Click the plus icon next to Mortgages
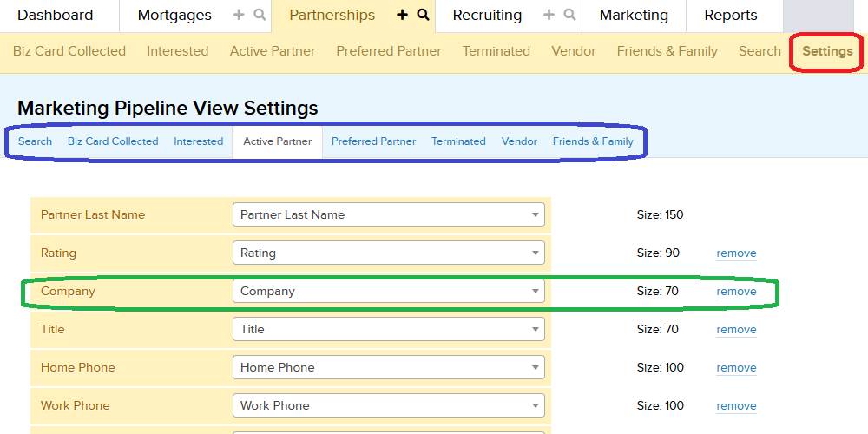Image resolution: width=868 pixels, height=434 pixels. [x=239, y=15]
